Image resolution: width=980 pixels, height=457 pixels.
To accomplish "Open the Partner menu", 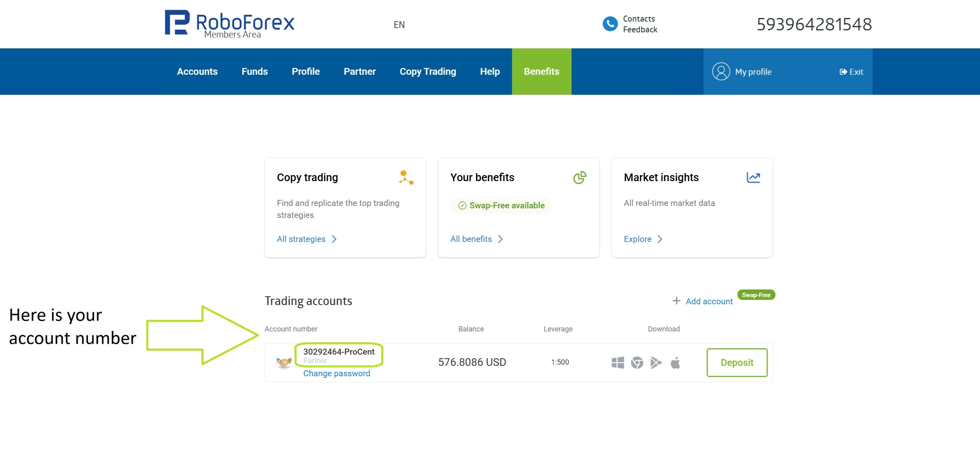I will point(360,72).
